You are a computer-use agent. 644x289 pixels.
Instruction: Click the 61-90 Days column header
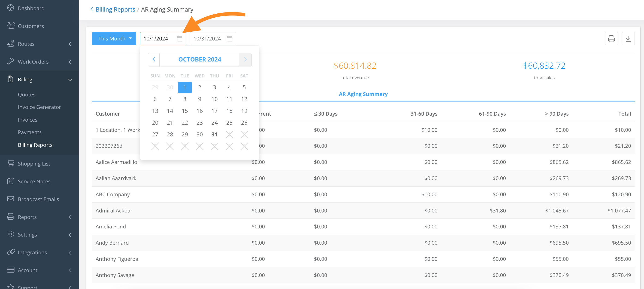point(492,114)
